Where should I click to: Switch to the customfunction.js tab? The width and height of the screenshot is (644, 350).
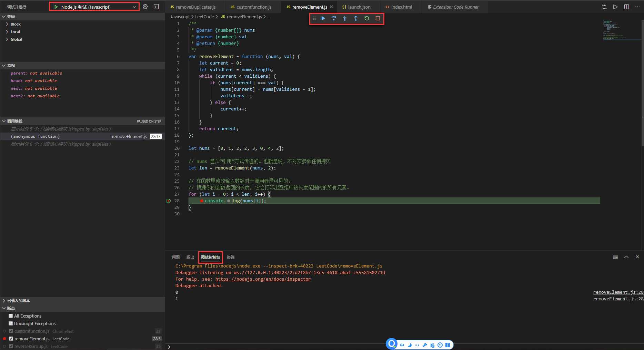click(x=253, y=7)
